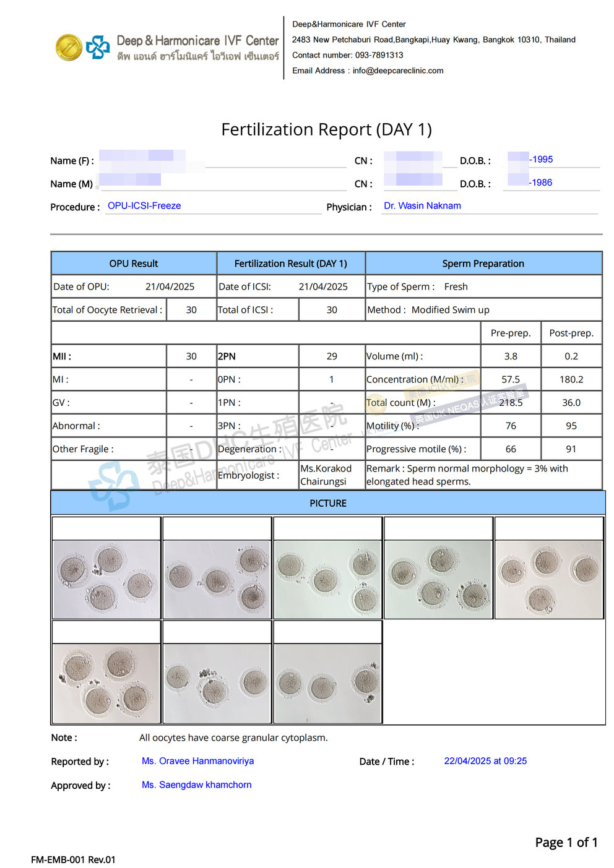Open the last embryo photo in top row

click(x=548, y=579)
